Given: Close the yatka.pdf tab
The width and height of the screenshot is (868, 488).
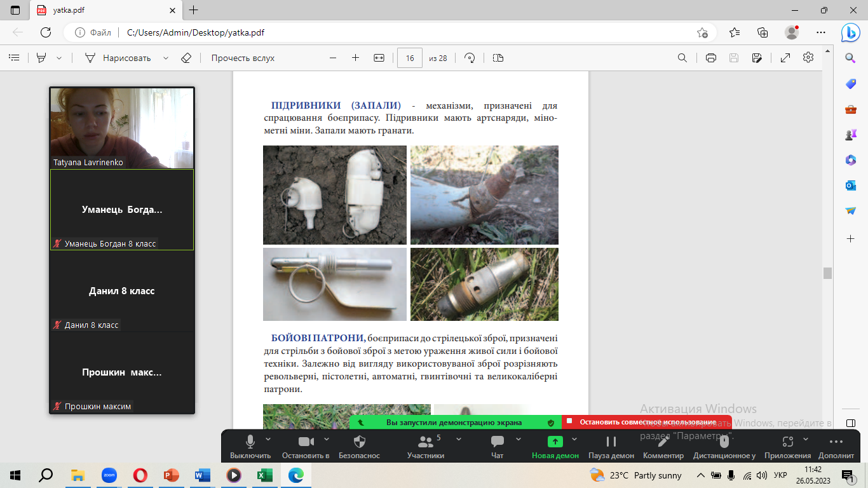Looking at the screenshot, I should (171, 10).
